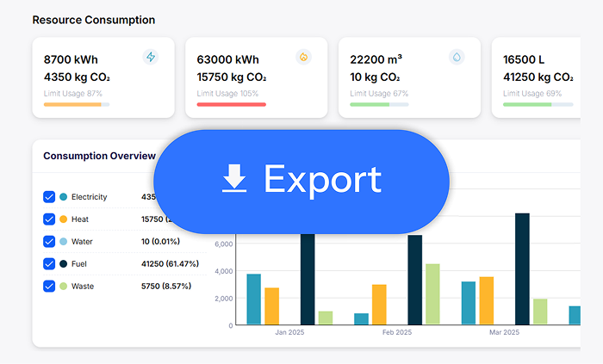Click the Mar 2025 teal electricity bar
Viewport: 603px width, 364px height.
pos(469,303)
